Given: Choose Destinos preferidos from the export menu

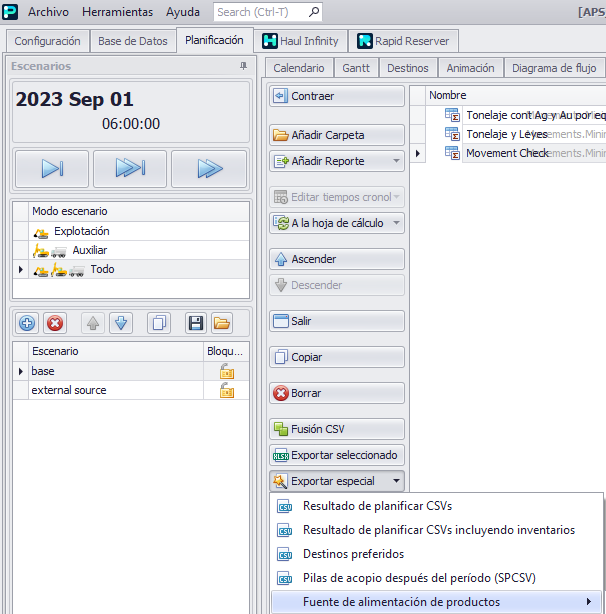Looking at the screenshot, I should tap(353, 554).
